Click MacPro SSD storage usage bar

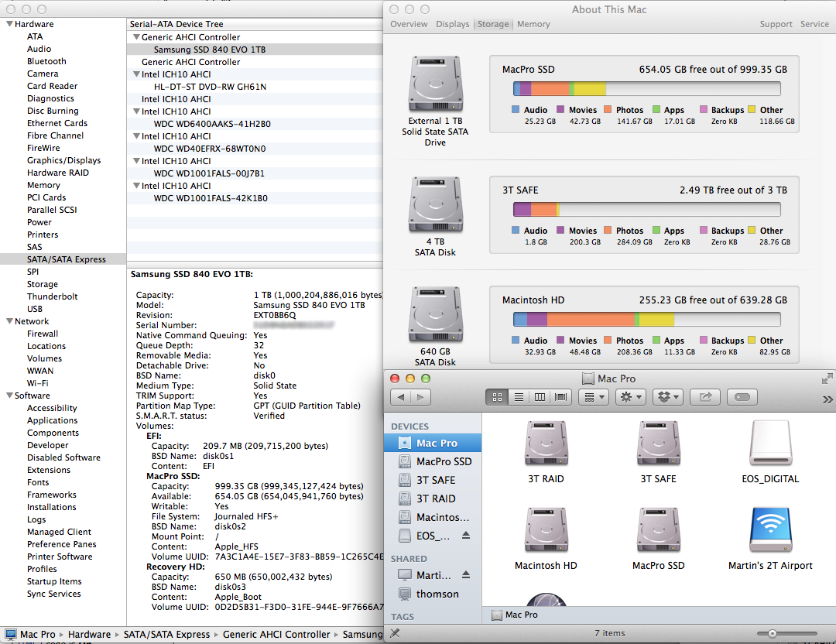pos(646,88)
